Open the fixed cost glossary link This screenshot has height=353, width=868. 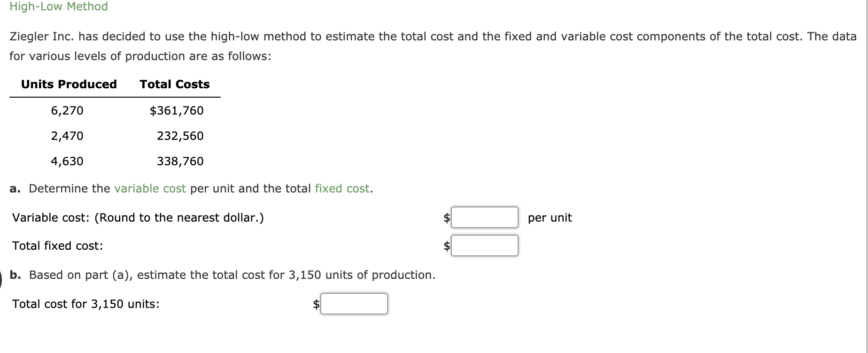[x=341, y=188]
